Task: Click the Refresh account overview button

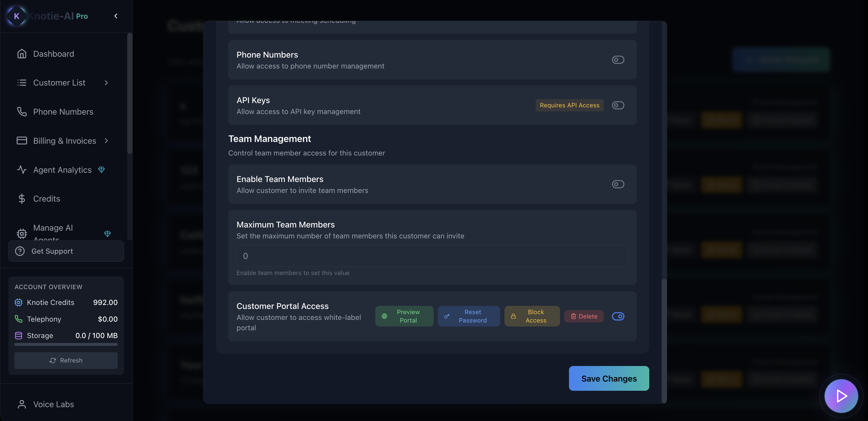Action: coord(66,360)
